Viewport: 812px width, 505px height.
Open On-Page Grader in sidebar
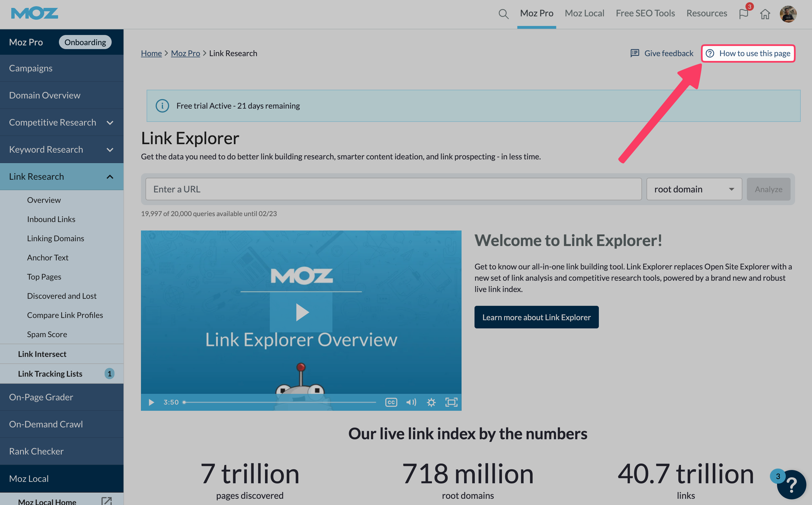coord(62,397)
